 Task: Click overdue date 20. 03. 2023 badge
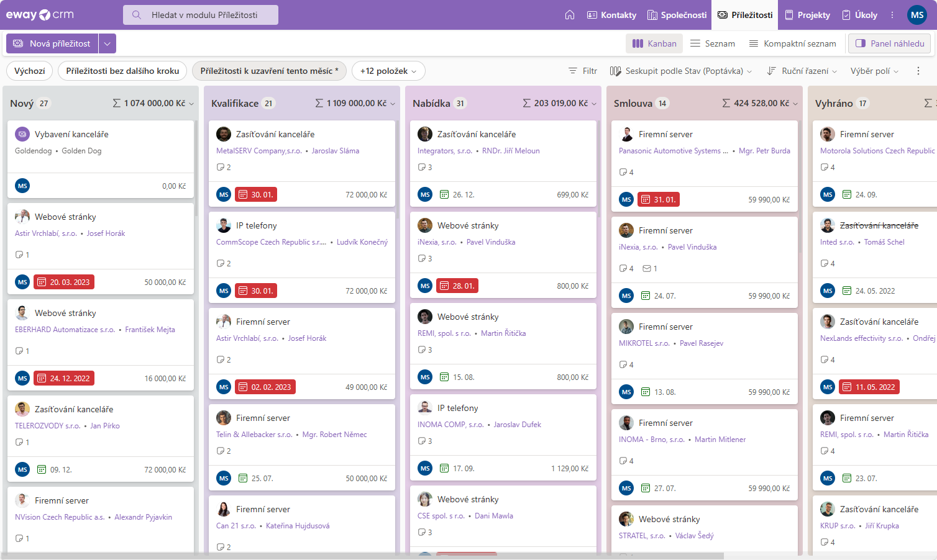(64, 282)
